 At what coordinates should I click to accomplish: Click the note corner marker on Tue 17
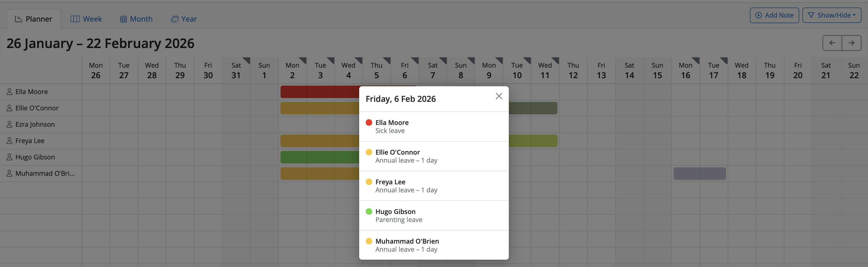click(724, 60)
